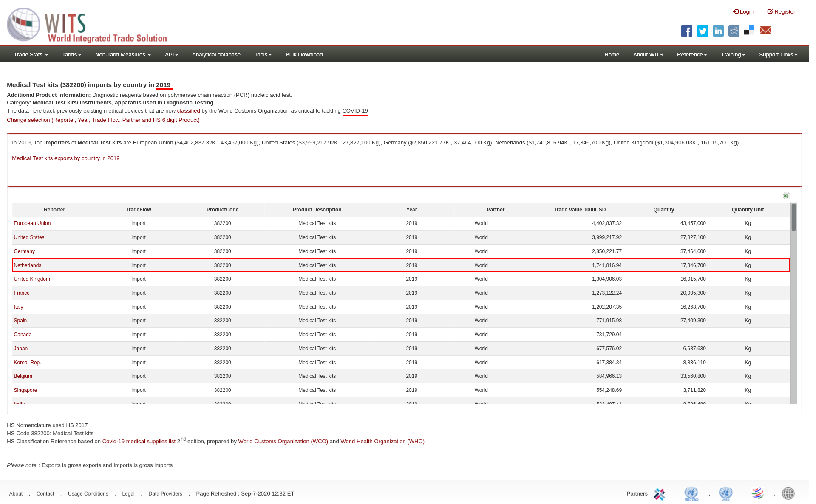Share on LinkedIn icon

(x=718, y=31)
